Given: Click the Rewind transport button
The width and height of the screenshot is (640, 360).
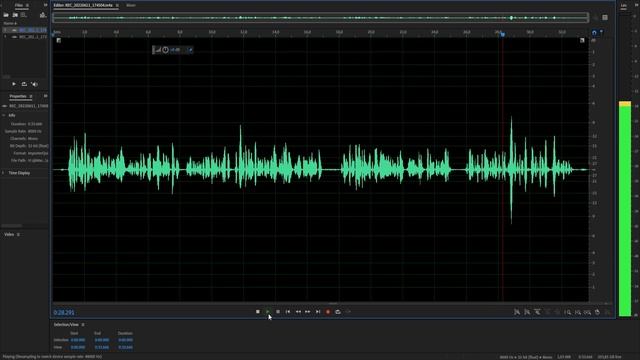Looking at the screenshot, I should [x=298, y=312].
